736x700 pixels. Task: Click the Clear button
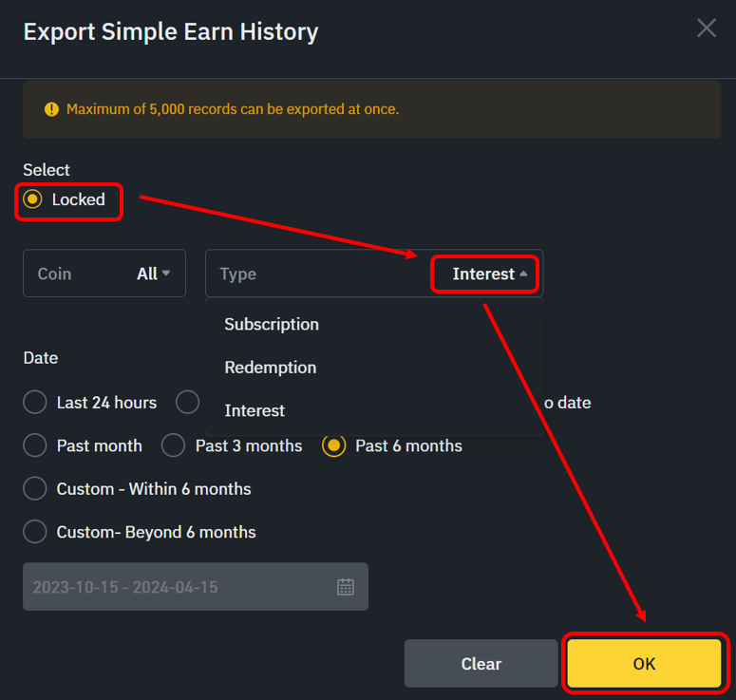481,664
